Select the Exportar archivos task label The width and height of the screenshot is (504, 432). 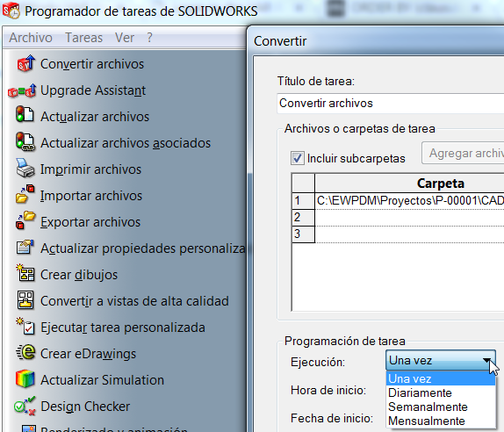(90, 222)
